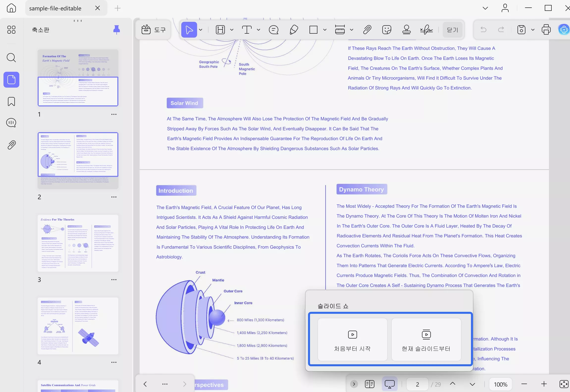Viewport: 570px width, 392px height.
Task: Open the attachments paperclip in left sidebar
Action: coord(11,145)
